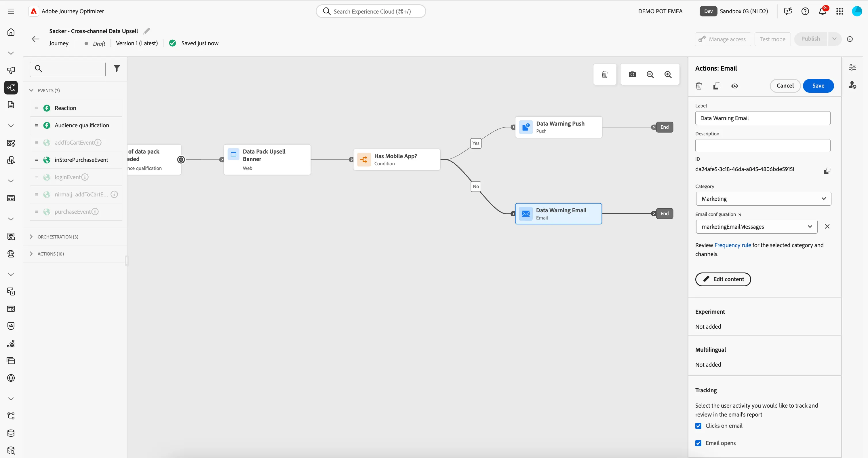Image resolution: width=868 pixels, height=458 pixels.
Task: Delete selection using canvas trash icon
Action: (x=604, y=74)
